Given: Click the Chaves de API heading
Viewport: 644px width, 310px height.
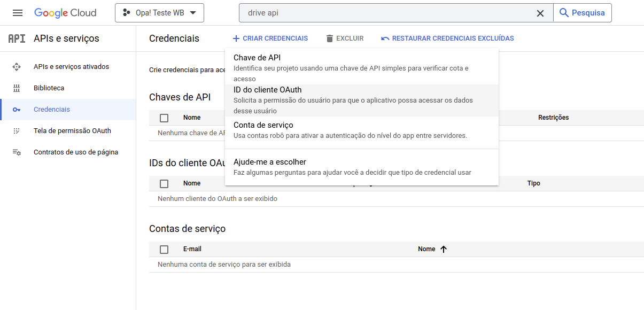Looking at the screenshot, I should (x=180, y=97).
